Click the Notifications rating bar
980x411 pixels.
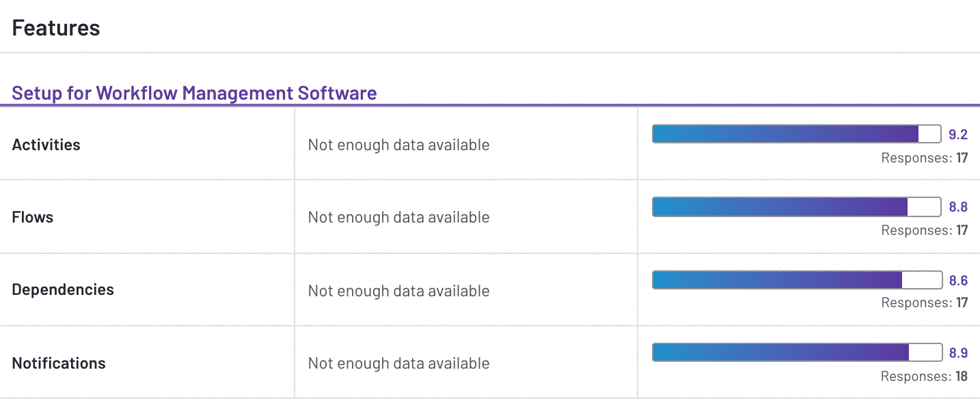[x=797, y=352]
